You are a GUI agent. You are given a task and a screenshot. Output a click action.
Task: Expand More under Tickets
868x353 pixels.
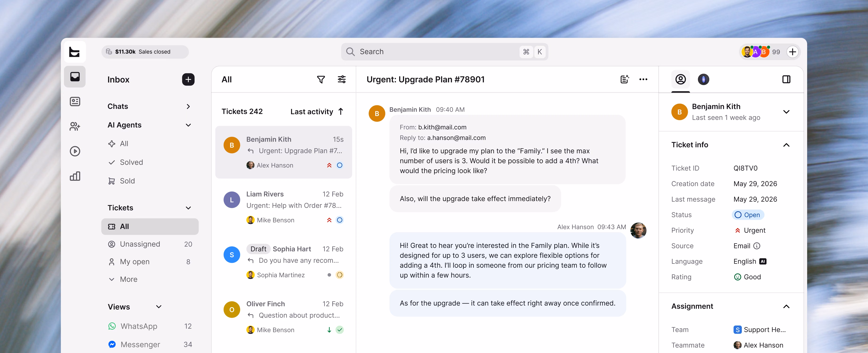[x=150, y=279]
